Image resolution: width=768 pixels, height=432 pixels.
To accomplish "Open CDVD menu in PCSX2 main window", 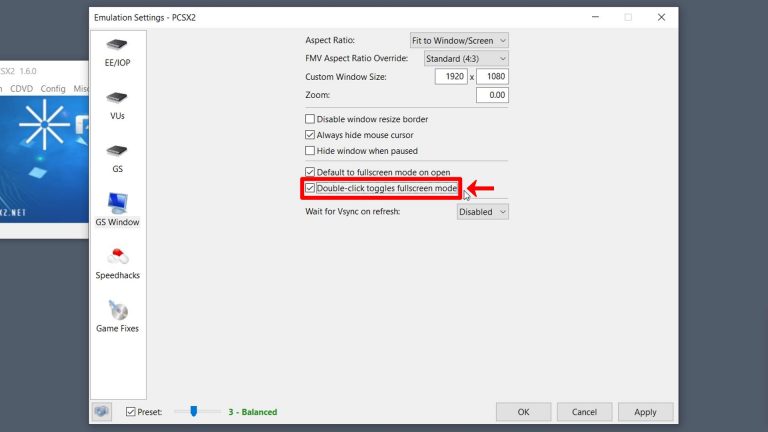I will pyautogui.click(x=22, y=89).
